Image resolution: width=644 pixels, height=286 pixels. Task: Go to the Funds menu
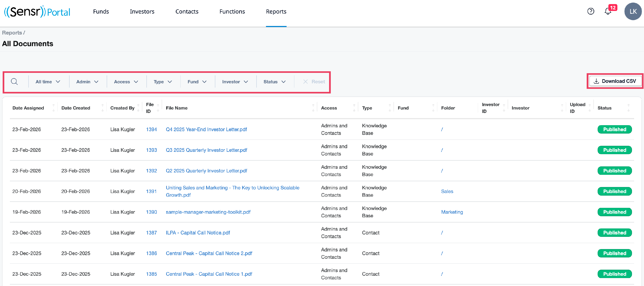click(x=101, y=12)
